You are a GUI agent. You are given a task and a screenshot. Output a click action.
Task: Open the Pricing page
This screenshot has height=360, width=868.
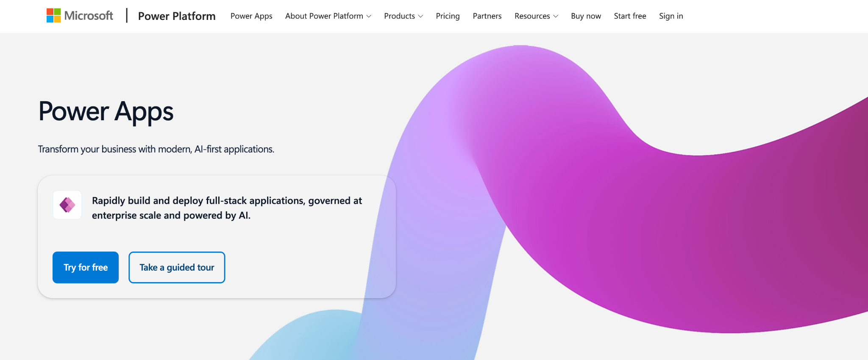coord(448,16)
